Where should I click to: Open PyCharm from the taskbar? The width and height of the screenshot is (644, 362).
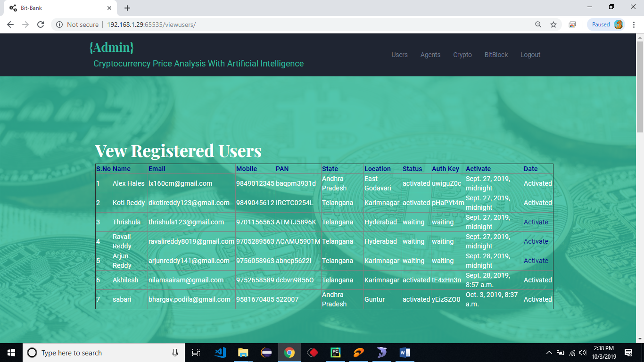tap(336, 353)
